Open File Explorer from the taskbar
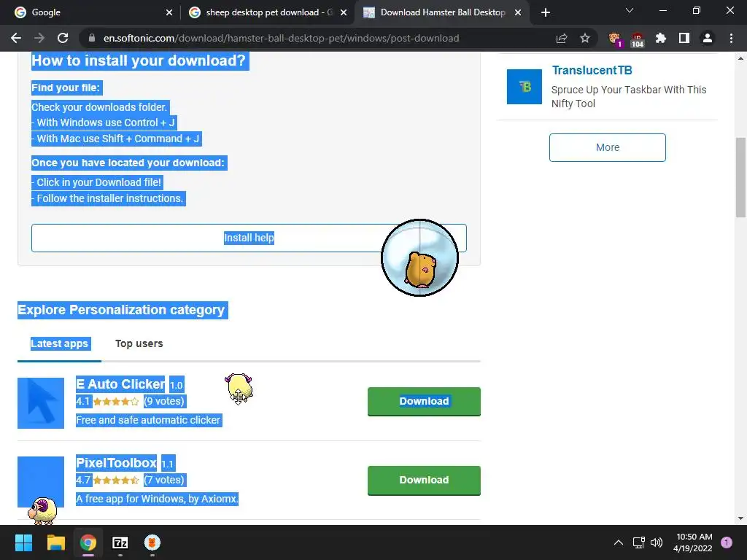Image resolution: width=747 pixels, height=560 pixels. [55, 542]
